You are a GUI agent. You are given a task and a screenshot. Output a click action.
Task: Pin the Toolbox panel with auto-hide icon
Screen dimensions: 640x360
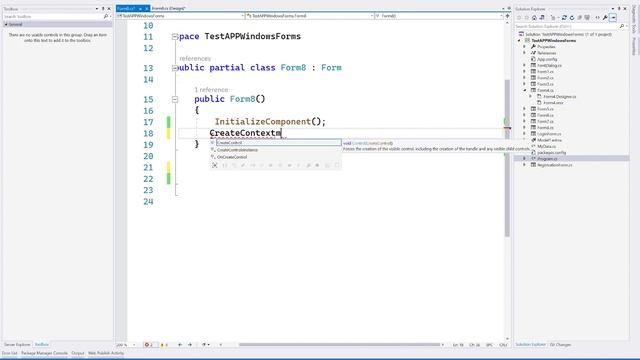103,9
